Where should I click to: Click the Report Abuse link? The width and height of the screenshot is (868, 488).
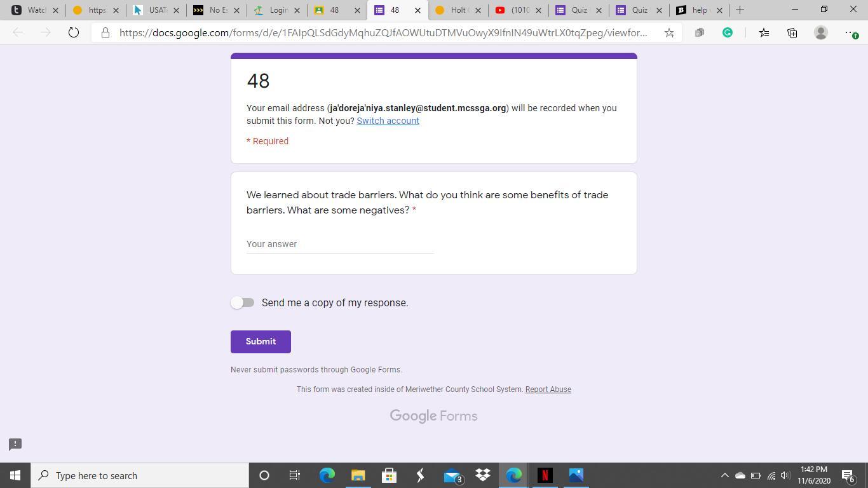pos(548,390)
